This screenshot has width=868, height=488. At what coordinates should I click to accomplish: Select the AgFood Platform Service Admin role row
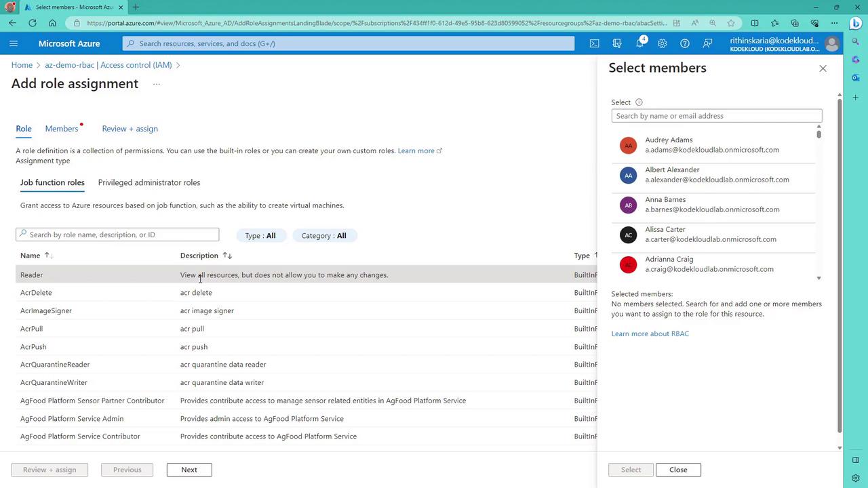click(x=305, y=418)
